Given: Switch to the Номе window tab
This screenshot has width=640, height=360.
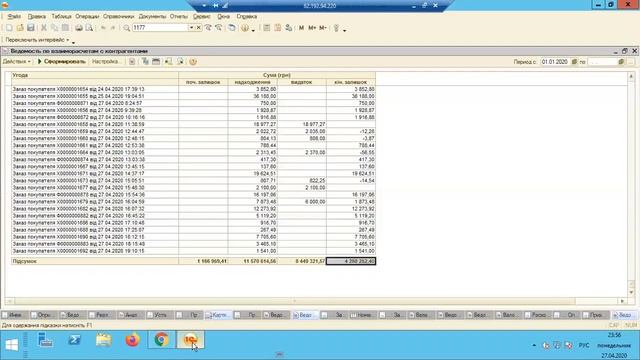Looking at the screenshot, I should tap(362, 315).
